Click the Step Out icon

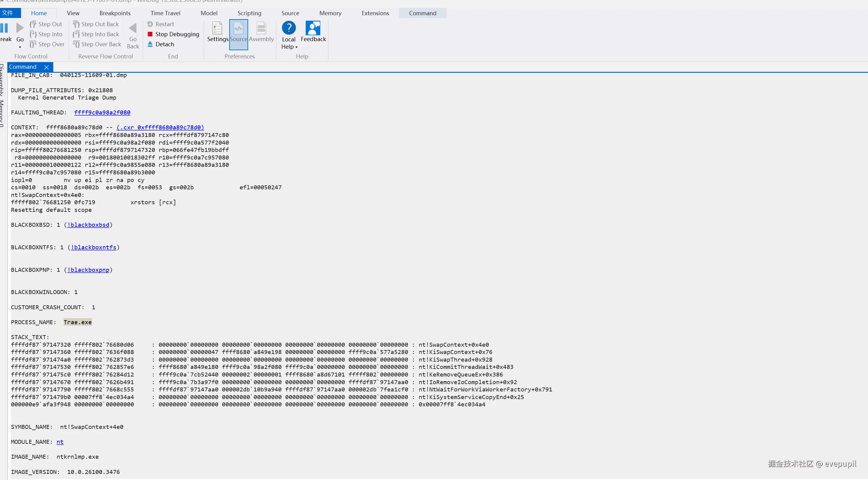pos(33,24)
